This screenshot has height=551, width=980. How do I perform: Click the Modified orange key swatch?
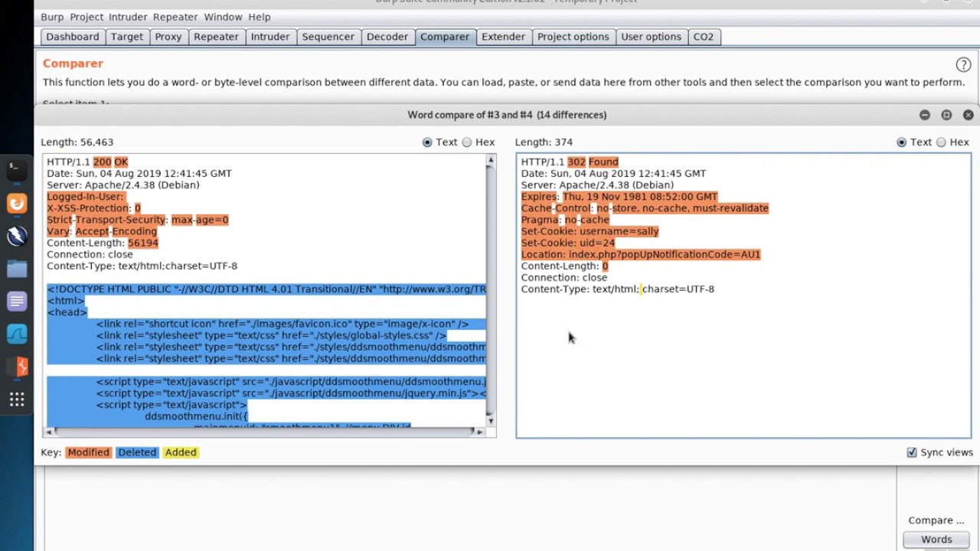(x=88, y=452)
